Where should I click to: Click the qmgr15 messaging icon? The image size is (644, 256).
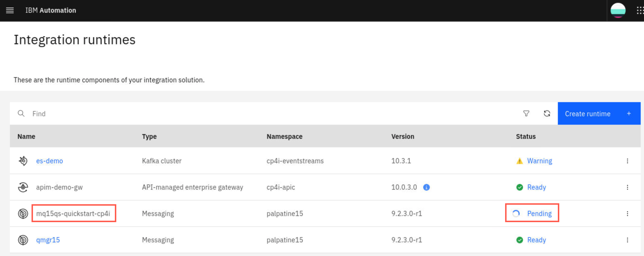(x=23, y=240)
